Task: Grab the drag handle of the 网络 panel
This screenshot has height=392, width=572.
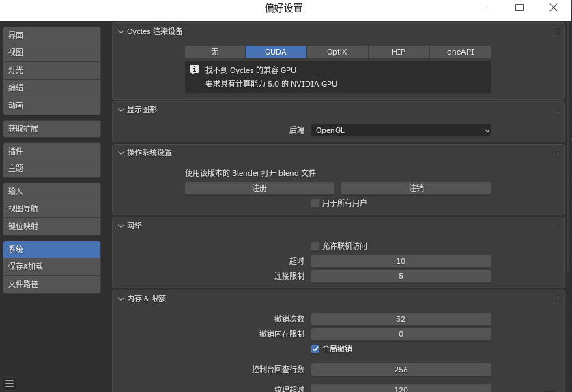Action: click(555, 226)
